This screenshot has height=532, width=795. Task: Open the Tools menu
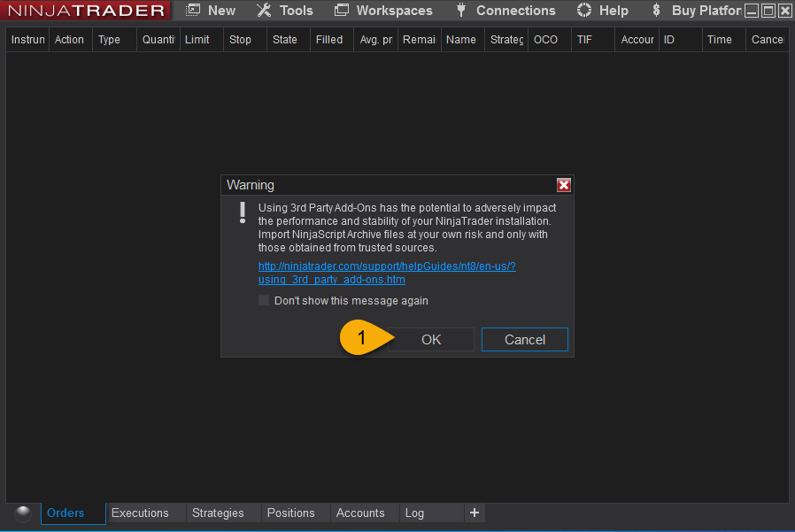click(284, 10)
